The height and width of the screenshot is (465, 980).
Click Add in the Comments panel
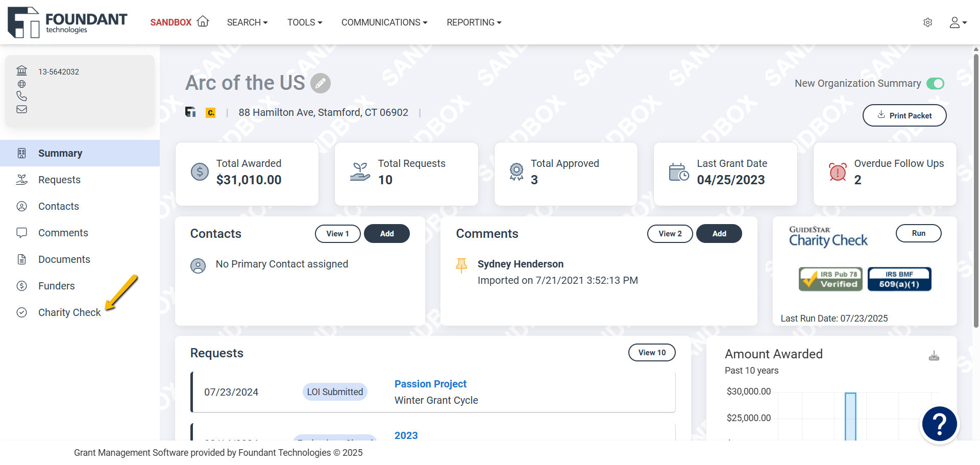click(719, 233)
